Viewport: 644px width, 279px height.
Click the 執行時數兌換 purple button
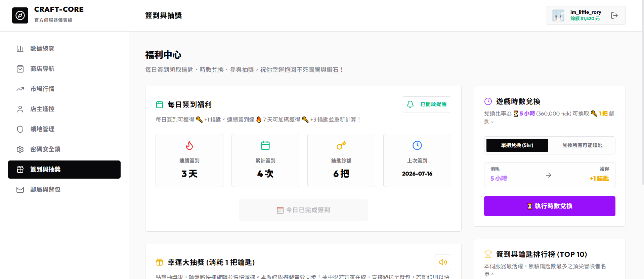(550, 206)
